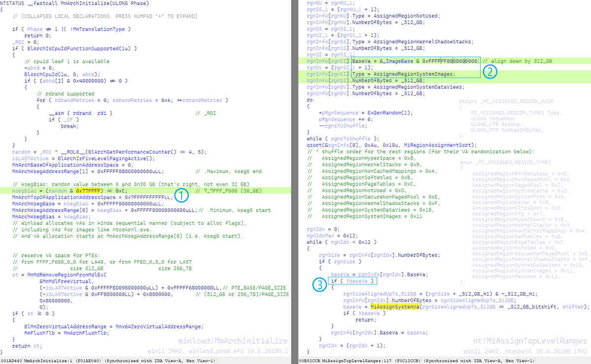Click the qsort MiRegionAssignmentSort call
This screenshot has width=591, height=364.
pyautogui.click(x=392, y=145)
